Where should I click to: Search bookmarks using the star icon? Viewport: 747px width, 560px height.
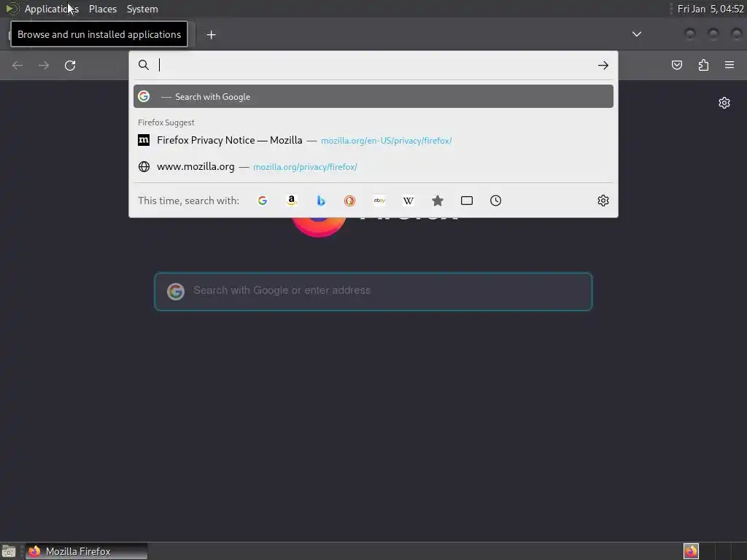(438, 201)
